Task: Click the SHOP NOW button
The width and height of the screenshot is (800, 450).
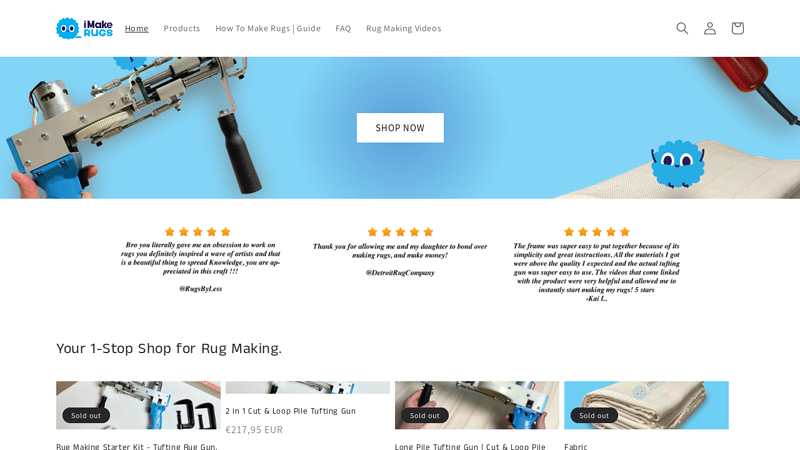Action: tap(400, 128)
